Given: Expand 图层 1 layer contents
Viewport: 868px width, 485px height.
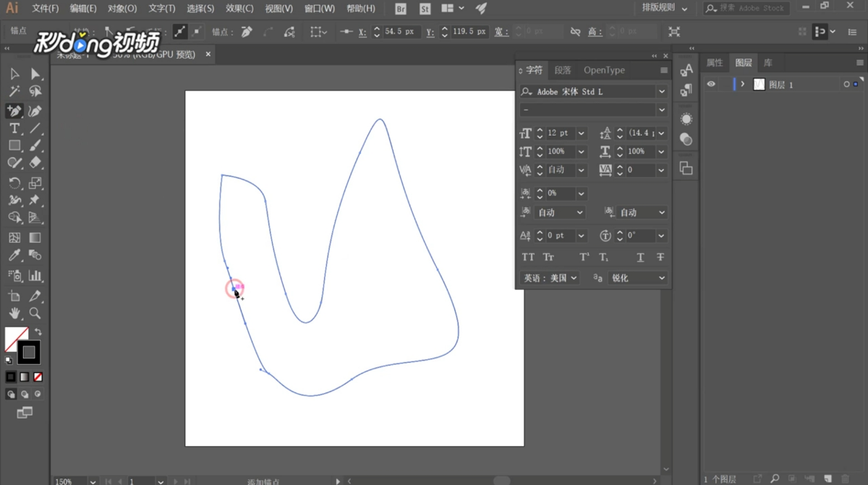Looking at the screenshot, I should click(743, 85).
